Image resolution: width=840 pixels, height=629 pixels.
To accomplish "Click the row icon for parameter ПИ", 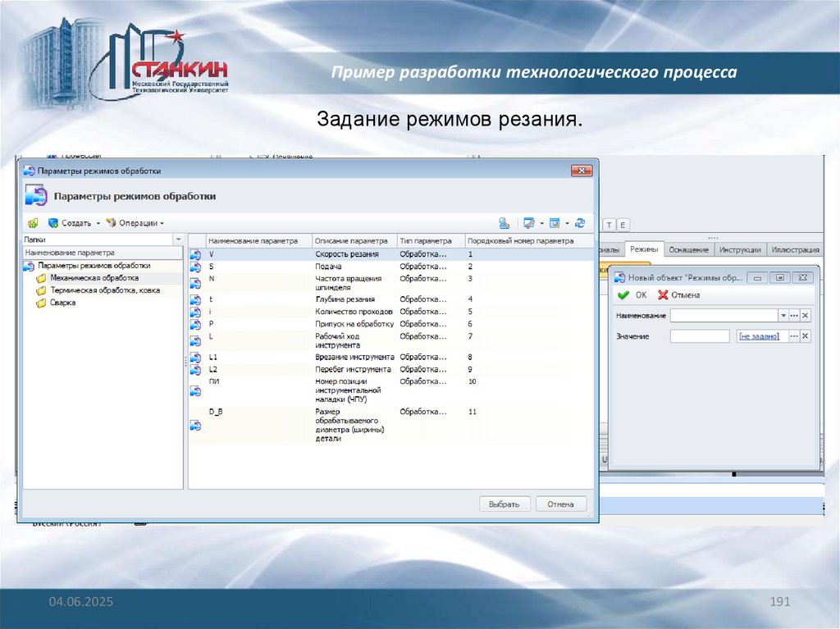I will 195,391.
